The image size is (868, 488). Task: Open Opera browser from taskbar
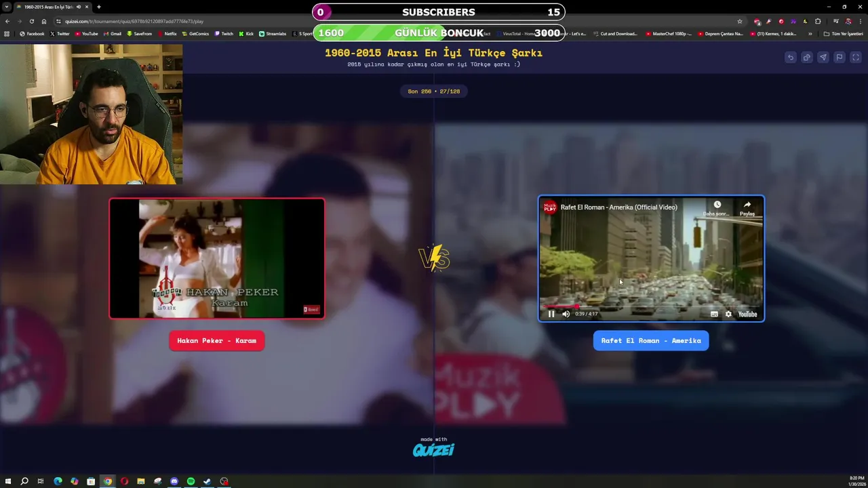[x=124, y=481]
